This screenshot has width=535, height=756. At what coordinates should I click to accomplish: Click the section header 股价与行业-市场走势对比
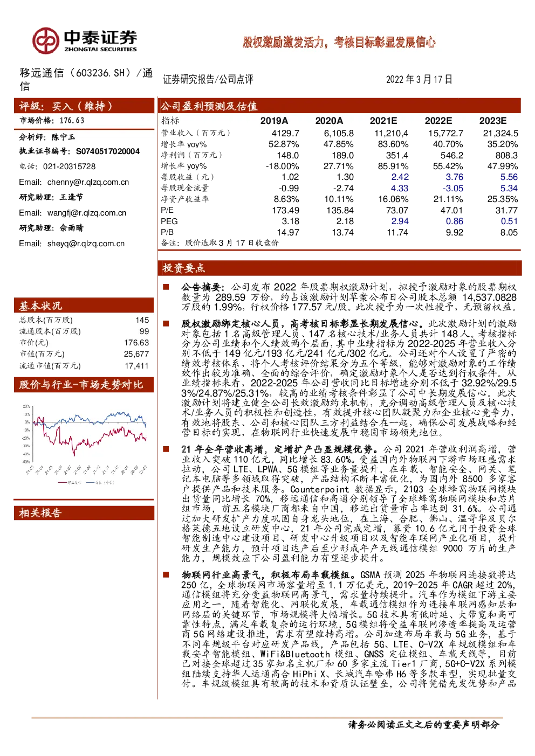click(x=84, y=385)
